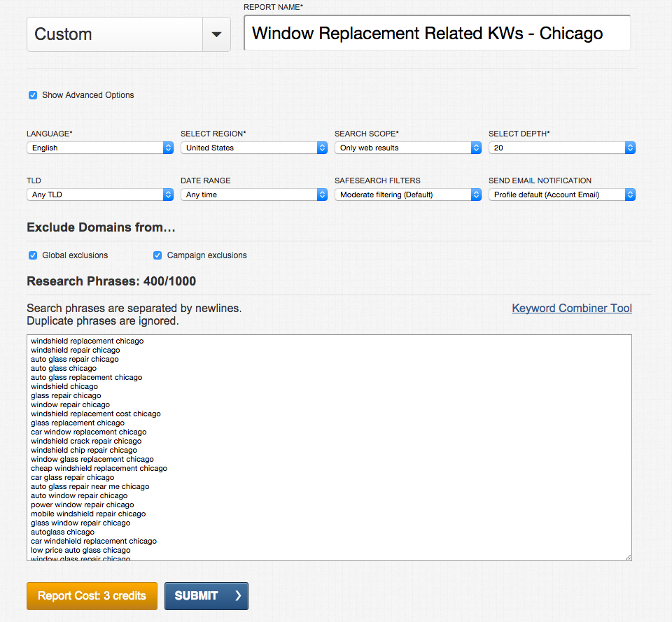Image resolution: width=672 pixels, height=622 pixels.
Task: Uncheck Show Advanced Options checkbox
Action: 33,95
